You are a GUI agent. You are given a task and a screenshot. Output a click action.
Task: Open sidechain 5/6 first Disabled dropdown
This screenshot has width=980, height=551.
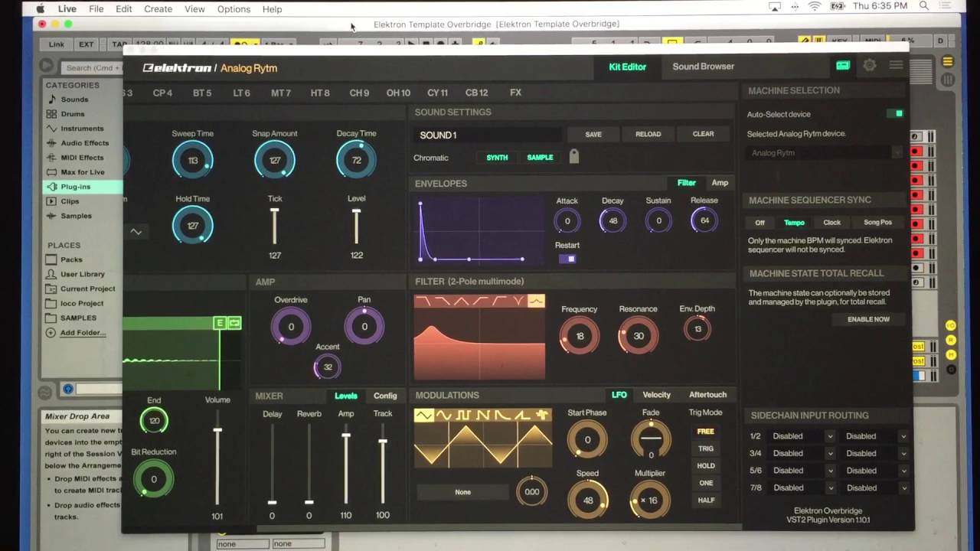pos(802,471)
